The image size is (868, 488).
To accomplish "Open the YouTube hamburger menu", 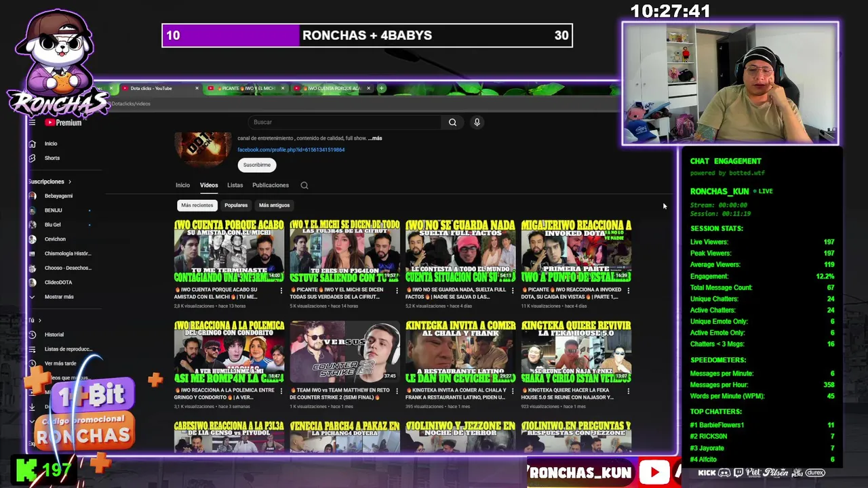I will pos(32,123).
